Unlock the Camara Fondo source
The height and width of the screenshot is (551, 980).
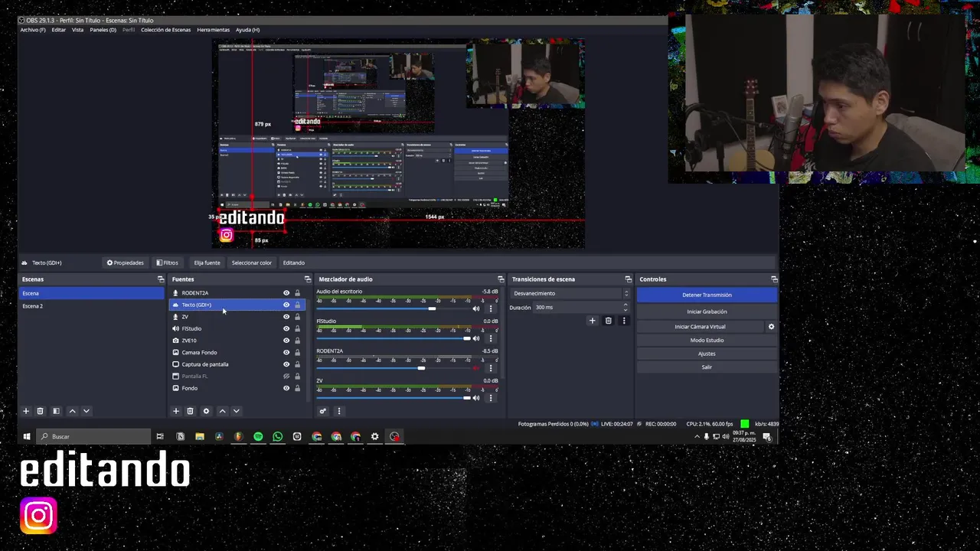(298, 352)
